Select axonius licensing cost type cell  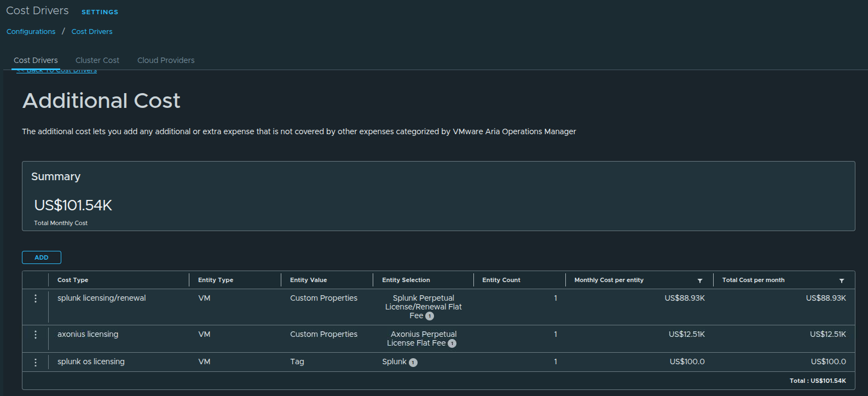tap(88, 334)
